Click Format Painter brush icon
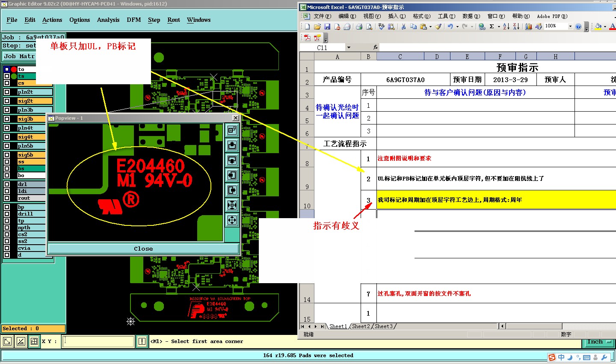 pyautogui.click(x=438, y=27)
